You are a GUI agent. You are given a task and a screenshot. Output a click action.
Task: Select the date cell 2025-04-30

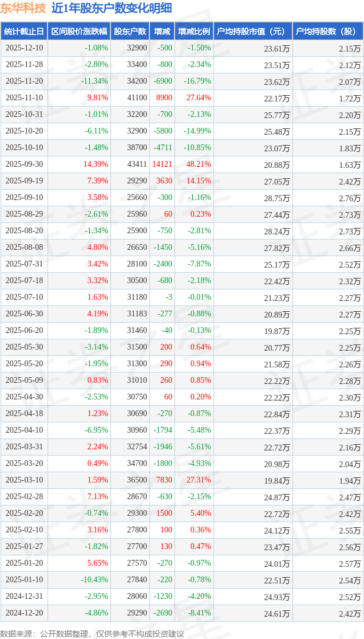pos(24,397)
